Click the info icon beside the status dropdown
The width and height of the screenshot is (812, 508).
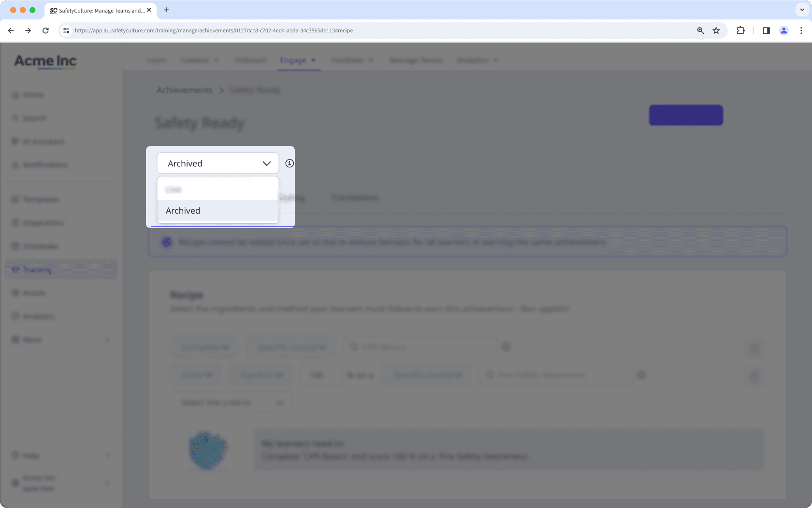(290, 163)
